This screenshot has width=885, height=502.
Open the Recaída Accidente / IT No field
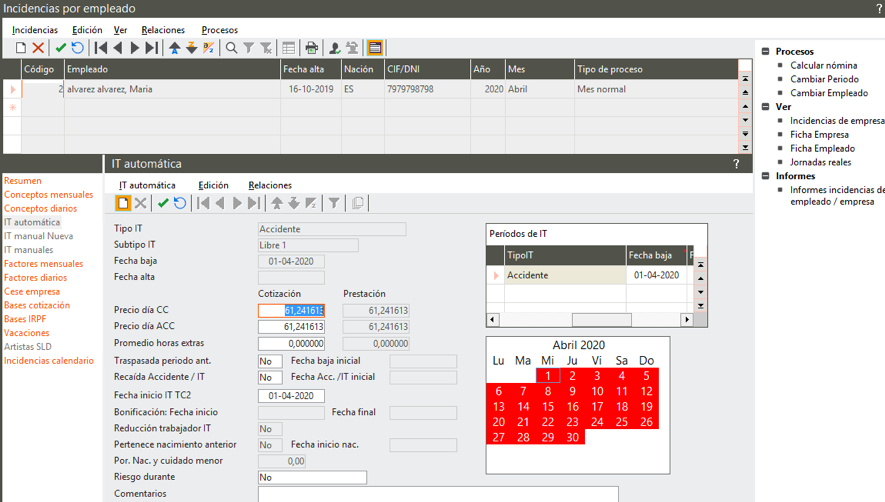pos(270,377)
